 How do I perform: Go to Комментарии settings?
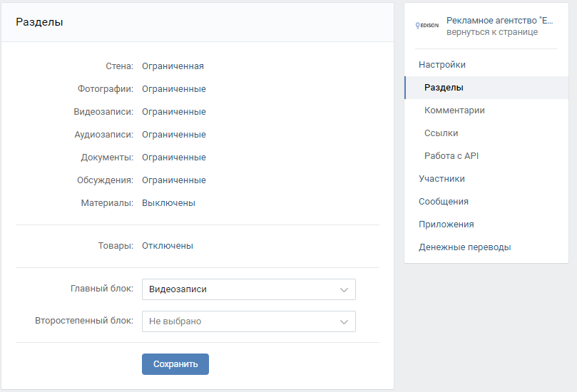point(454,110)
